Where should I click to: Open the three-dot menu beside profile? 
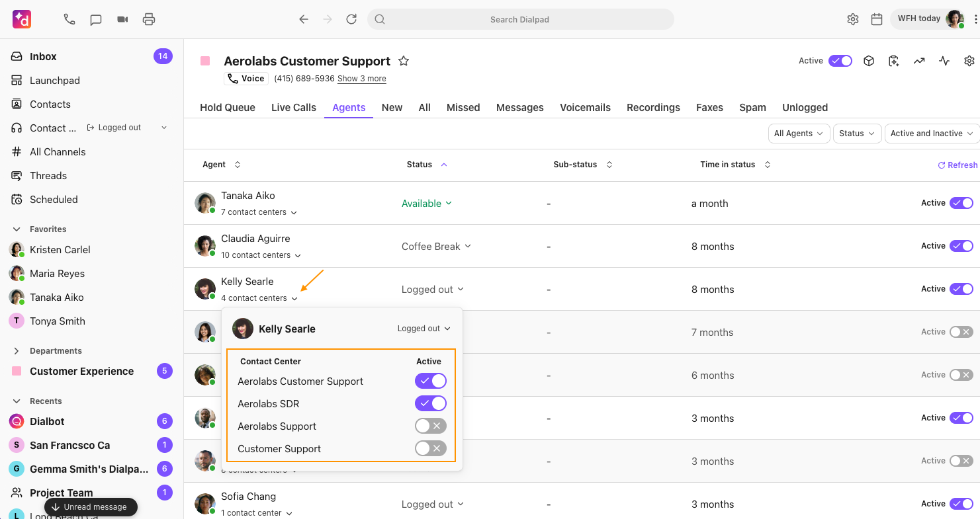pos(975,19)
